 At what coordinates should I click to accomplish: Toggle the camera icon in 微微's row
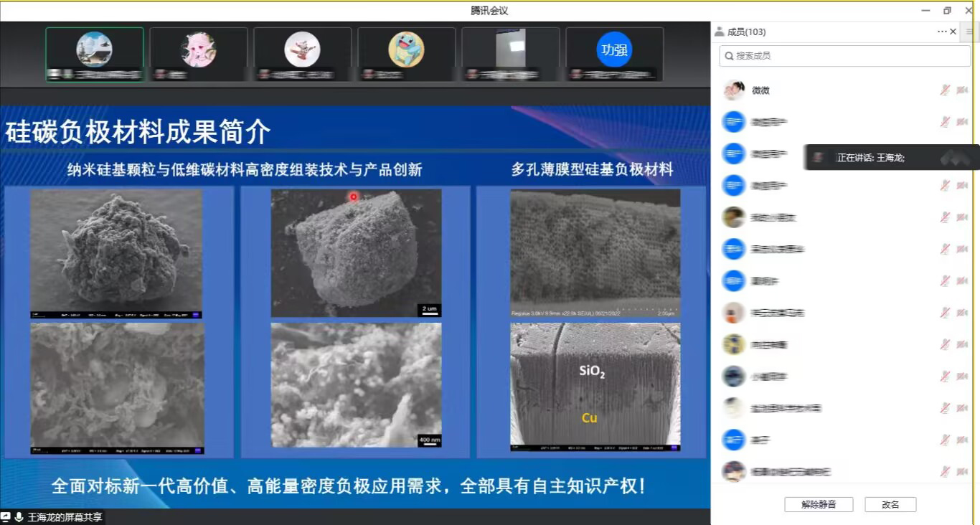click(x=962, y=90)
